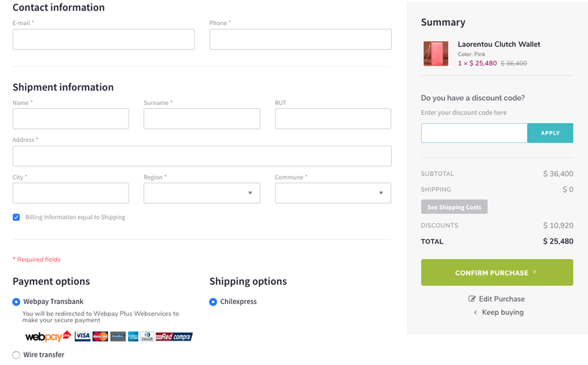Click the Confirm Purchase button
The width and height of the screenshot is (588, 365).
tap(497, 272)
